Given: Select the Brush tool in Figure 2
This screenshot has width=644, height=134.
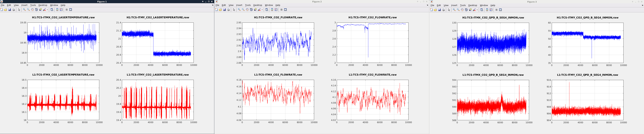Looking at the screenshot, I should click(259, 10).
